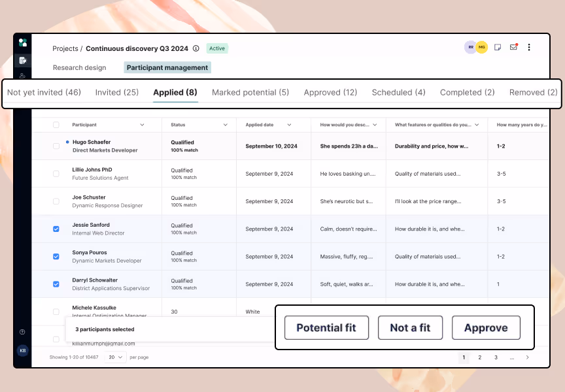Open the Projects breadcrumb link
The image size is (565, 392).
coord(65,48)
